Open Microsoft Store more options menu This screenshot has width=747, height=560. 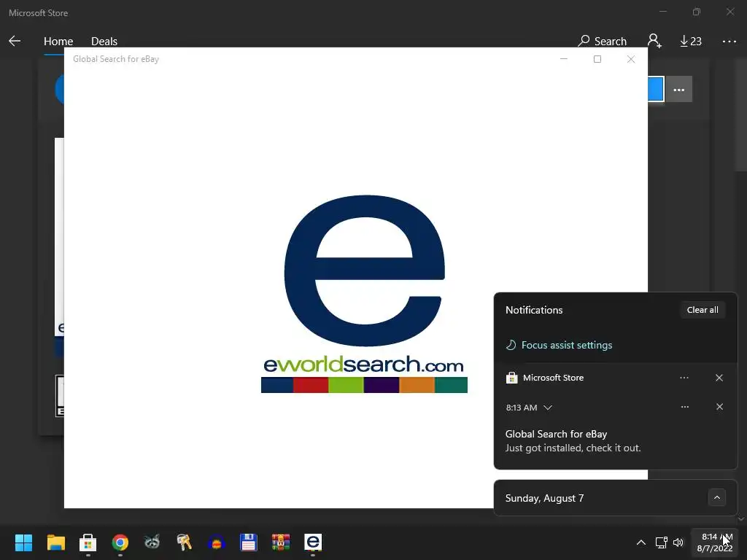coord(729,42)
